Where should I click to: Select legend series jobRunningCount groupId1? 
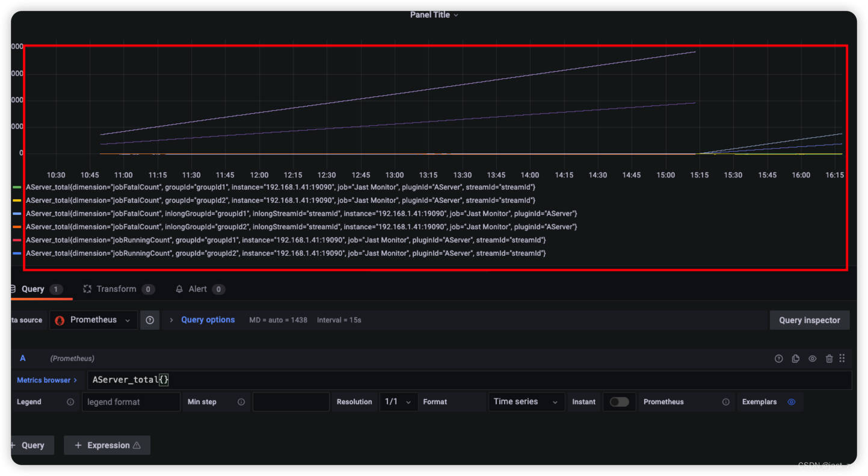(286, 240)
